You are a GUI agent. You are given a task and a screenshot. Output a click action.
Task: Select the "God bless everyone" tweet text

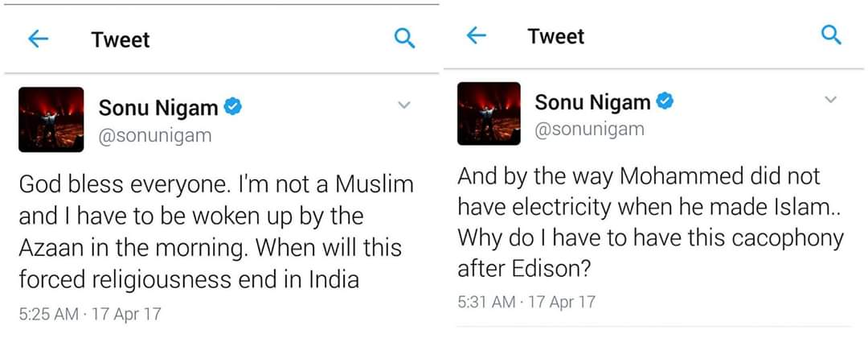pyautogui.click(x=215, y=232)
